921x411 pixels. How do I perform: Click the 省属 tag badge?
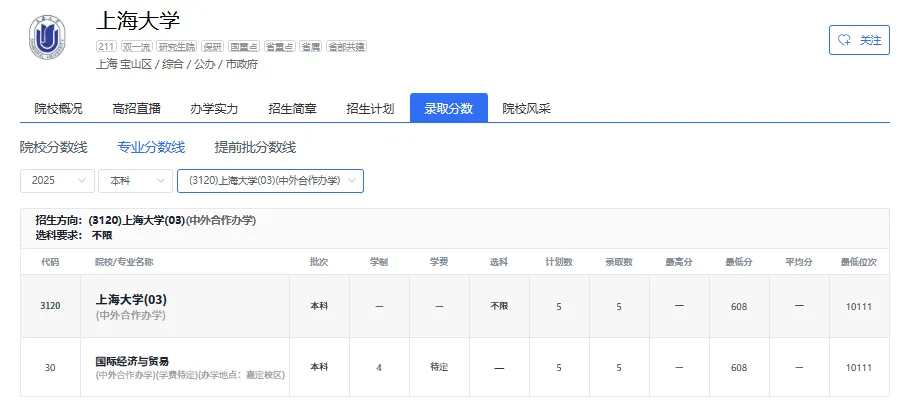(x=311, y=46)
